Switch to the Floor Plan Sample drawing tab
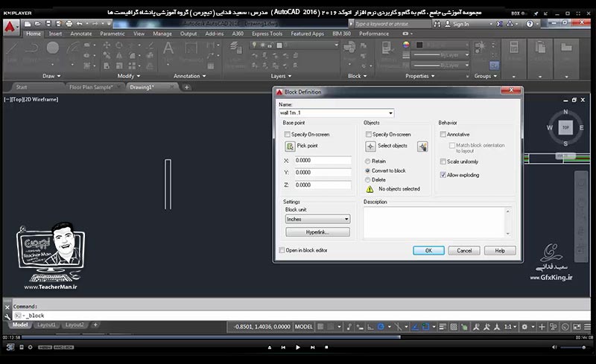596x364 pixels. (x=91, y=87)
